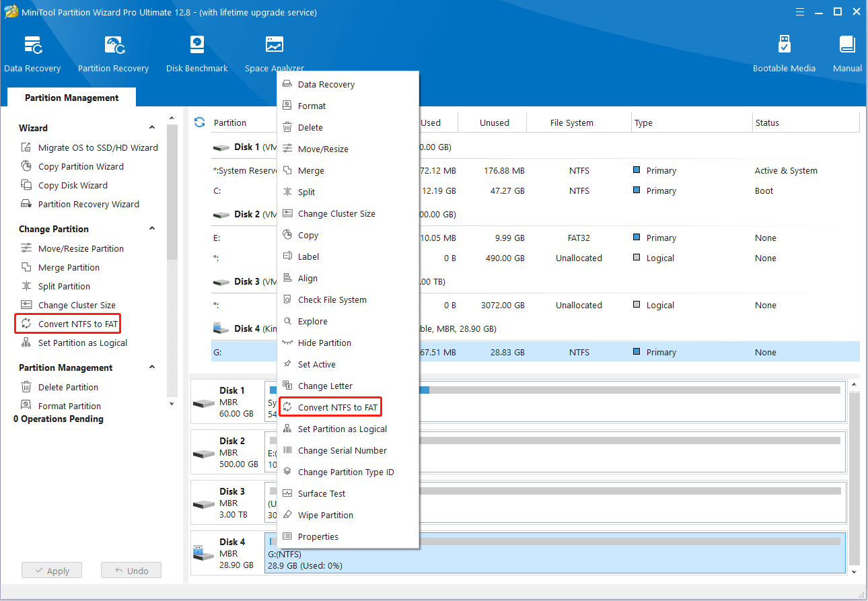868x601 pixels.
Task: Select Disk 3 in the disk map
Action: [x=227, y=503]
